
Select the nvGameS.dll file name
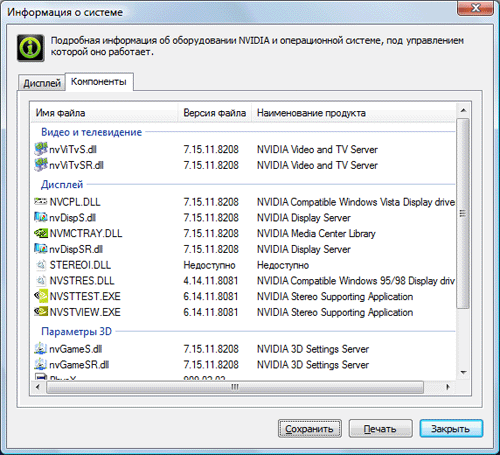point(76,349)
